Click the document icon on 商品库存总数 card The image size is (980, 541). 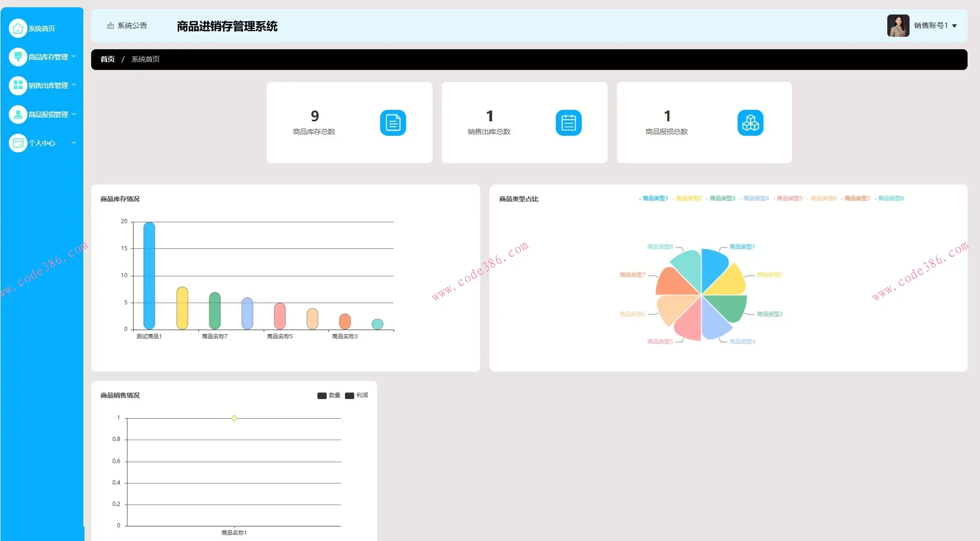393,123
